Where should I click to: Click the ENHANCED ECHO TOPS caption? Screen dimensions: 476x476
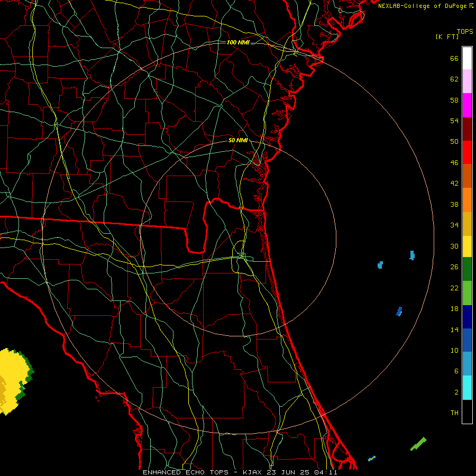coord(186,472)
